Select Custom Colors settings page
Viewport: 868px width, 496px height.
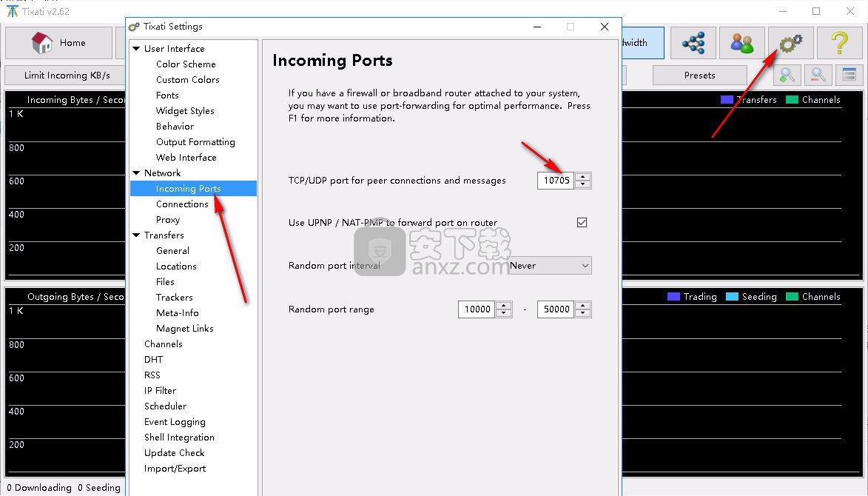coord(188,80)
